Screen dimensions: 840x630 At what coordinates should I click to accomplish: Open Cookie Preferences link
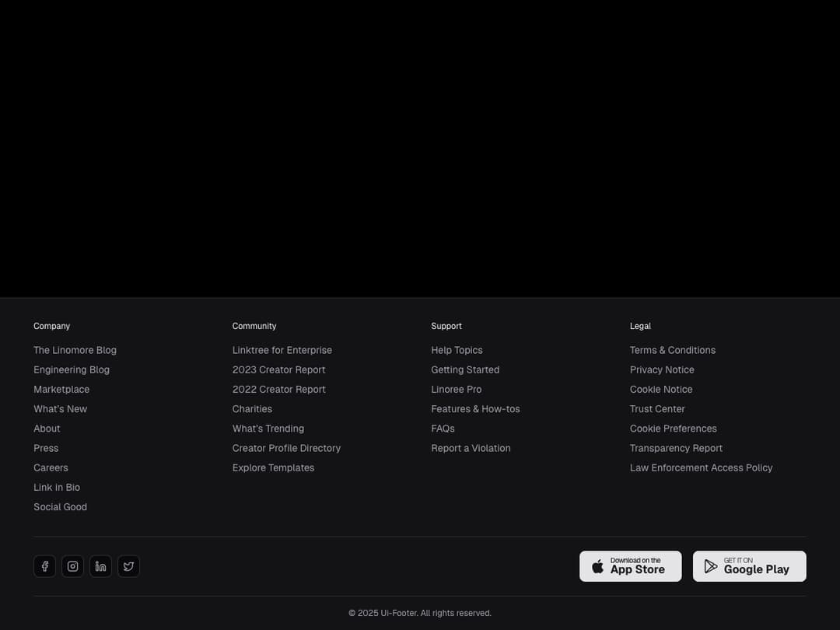coord(674,429)
